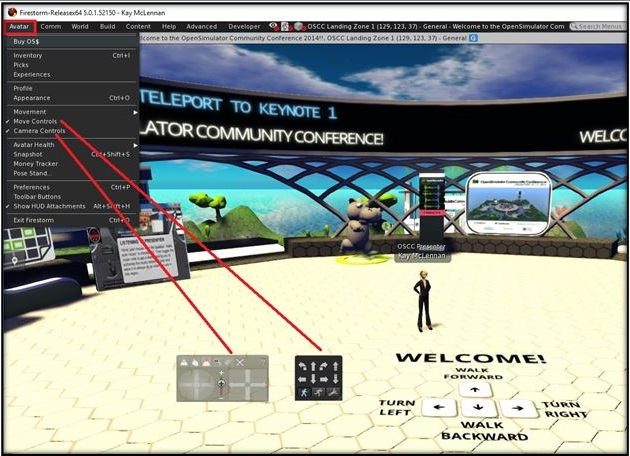Click the turn-left arrow in move controls

pos(303,366)
